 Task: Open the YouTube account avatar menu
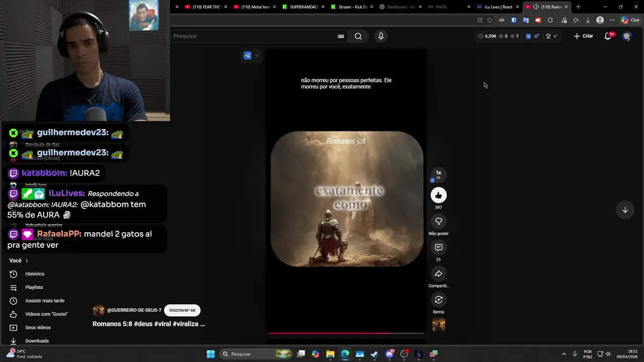pos(627,36)
